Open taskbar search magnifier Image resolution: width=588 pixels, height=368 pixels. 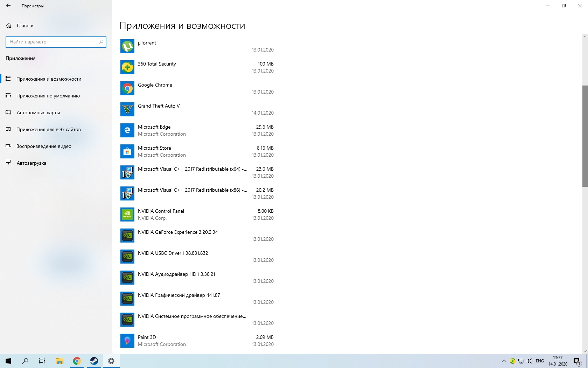(25, 361)
